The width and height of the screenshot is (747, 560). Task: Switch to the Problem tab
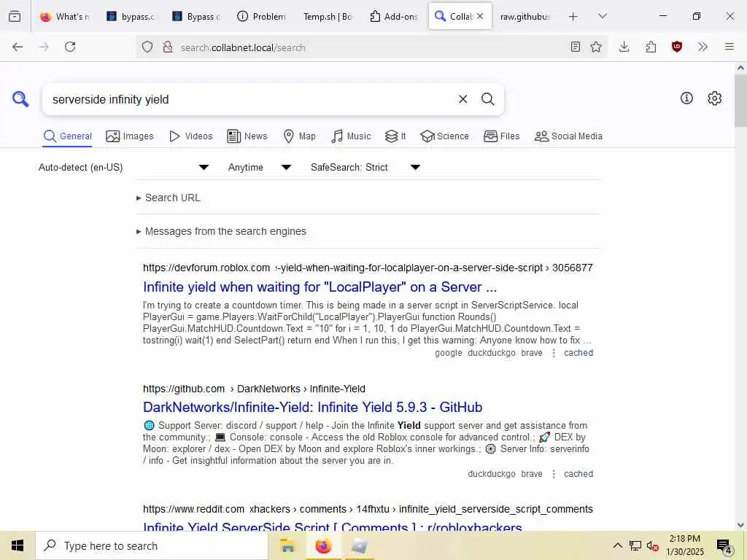click(x=261, y=17)
